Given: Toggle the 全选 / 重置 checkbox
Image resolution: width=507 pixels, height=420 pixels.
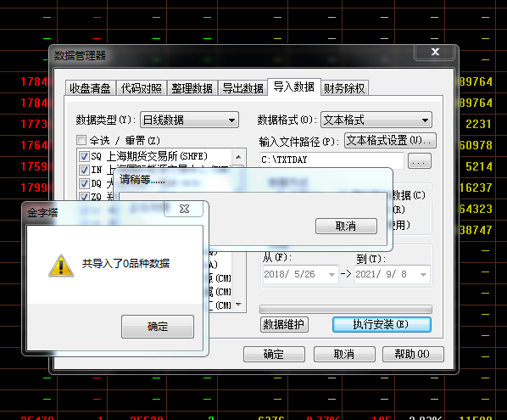Looking at the screenshot, I should click(81, 140).
